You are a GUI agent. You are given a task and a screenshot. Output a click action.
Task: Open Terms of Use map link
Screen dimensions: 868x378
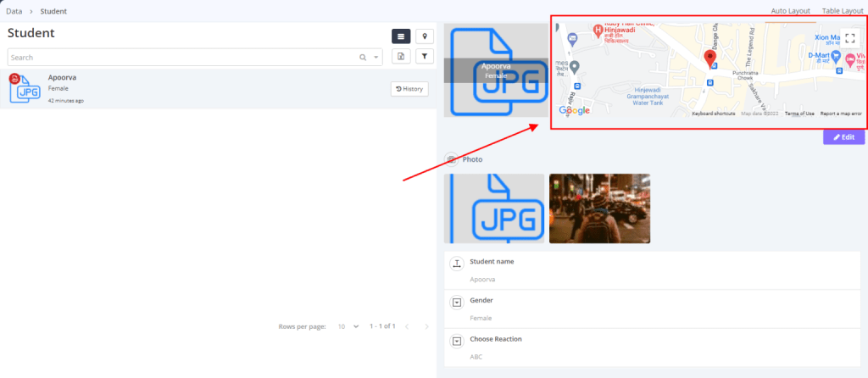click(x=798, y=114)
